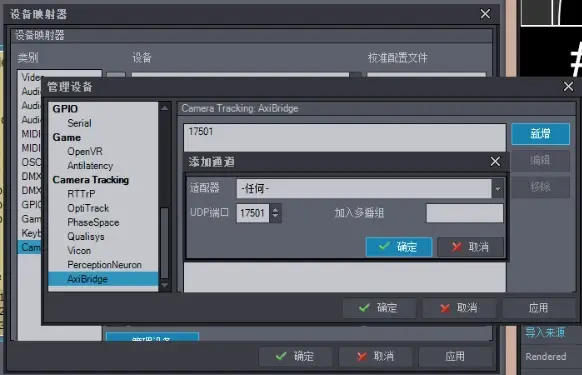
Task: Click 应用 in 设备映射器 window
Action: click(455, 356)
